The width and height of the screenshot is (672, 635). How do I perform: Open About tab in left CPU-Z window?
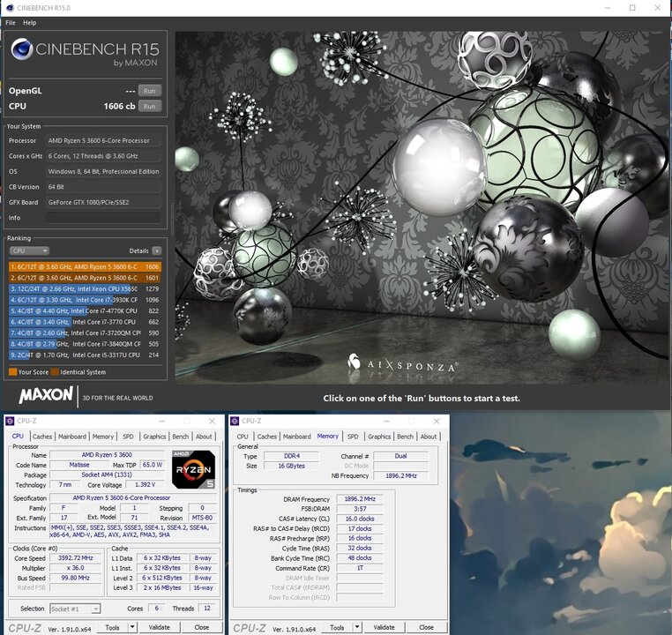(204, 437)
